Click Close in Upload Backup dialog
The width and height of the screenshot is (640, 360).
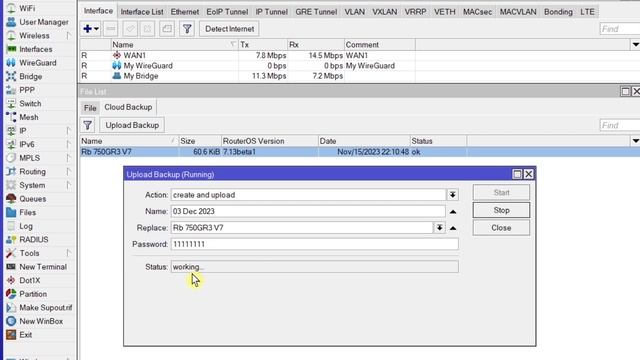501,228
